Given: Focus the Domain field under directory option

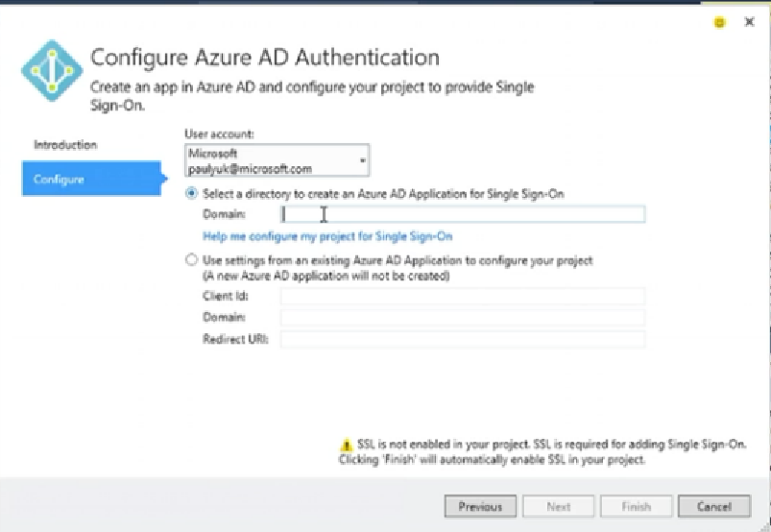Looking at the screenshot, I should point(462,215).
